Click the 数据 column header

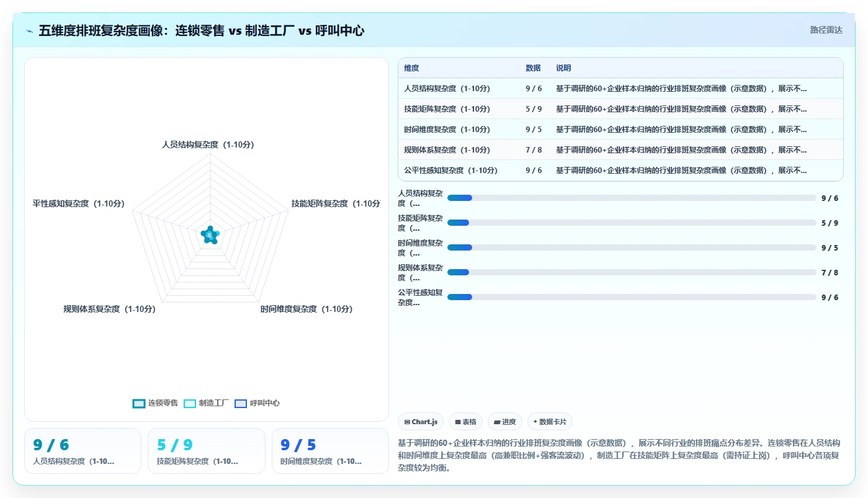[x=533, y=68]
